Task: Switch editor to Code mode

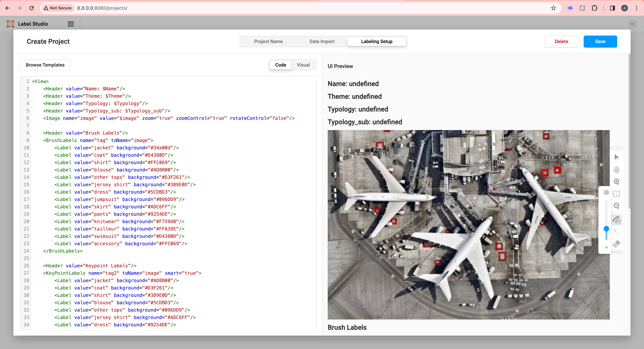Action: (x=281, y=65)
